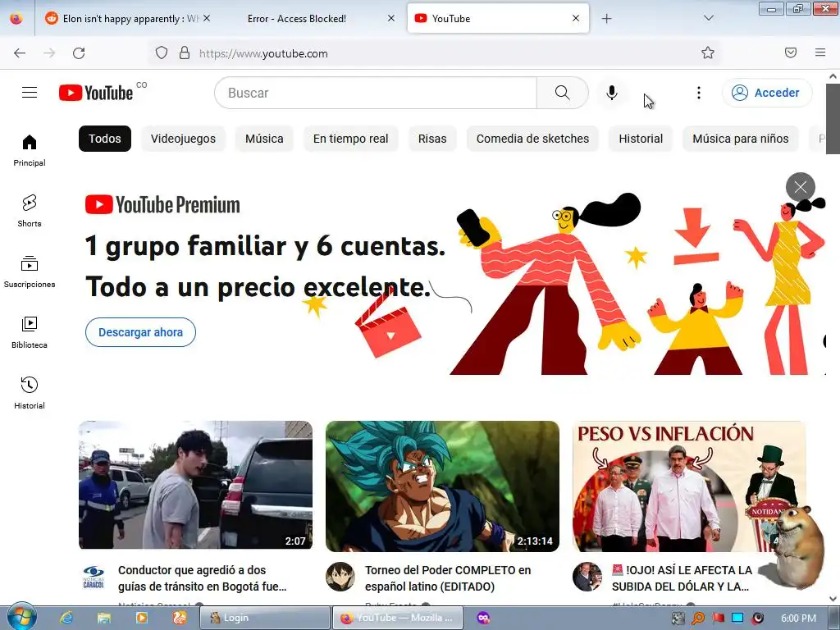This screenshot has height=630, width=840.
Task: Open Noticias Caracol channel avatar
Action: [94, 577]
